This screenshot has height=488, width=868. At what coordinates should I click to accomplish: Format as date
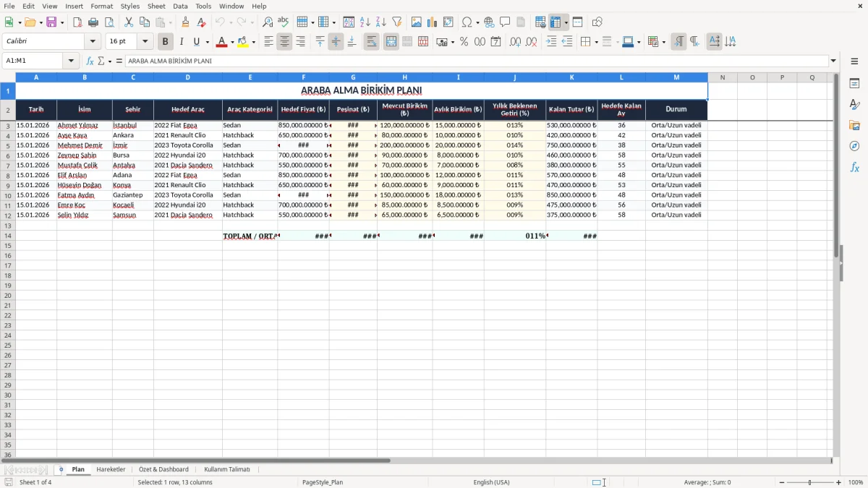coord(495,42)
